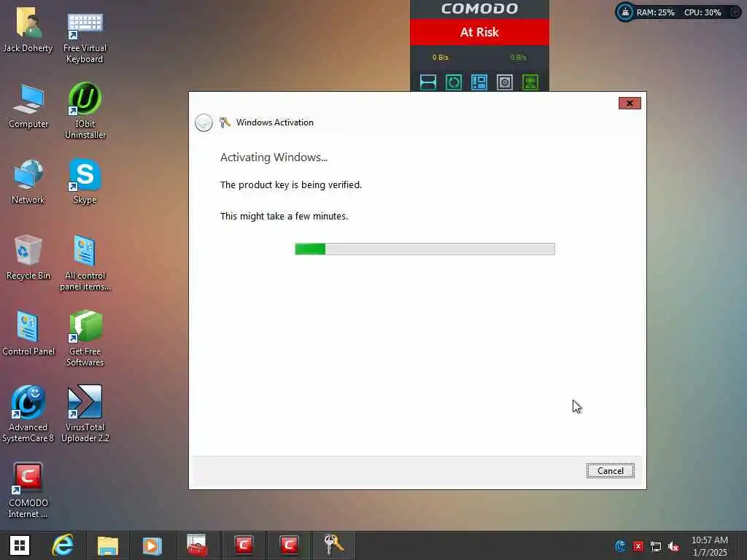Click the first teal icon in COMODO widget

[427, 82]
